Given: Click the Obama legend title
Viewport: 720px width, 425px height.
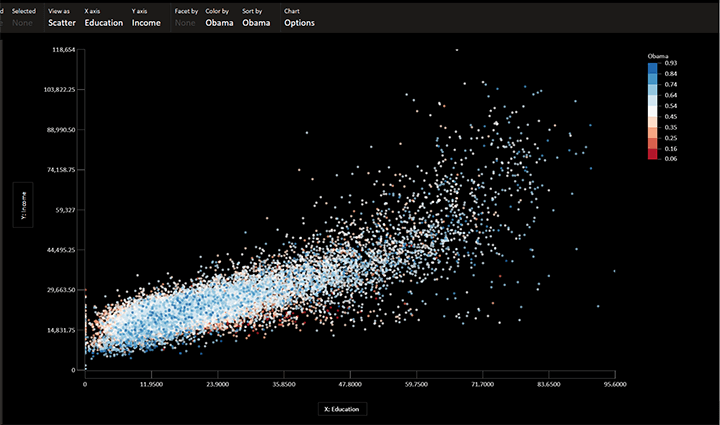Looking at the screenshot, I should pos(658,54).
